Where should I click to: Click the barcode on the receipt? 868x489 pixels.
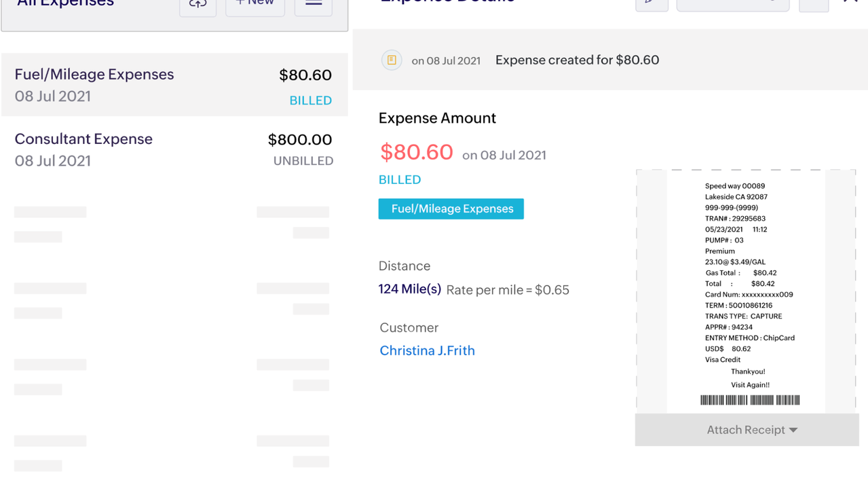[750, 400]
